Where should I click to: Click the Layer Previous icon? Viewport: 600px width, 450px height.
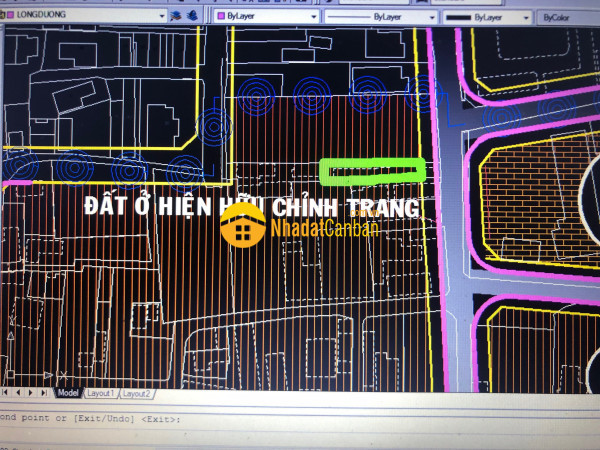(193, 17)
